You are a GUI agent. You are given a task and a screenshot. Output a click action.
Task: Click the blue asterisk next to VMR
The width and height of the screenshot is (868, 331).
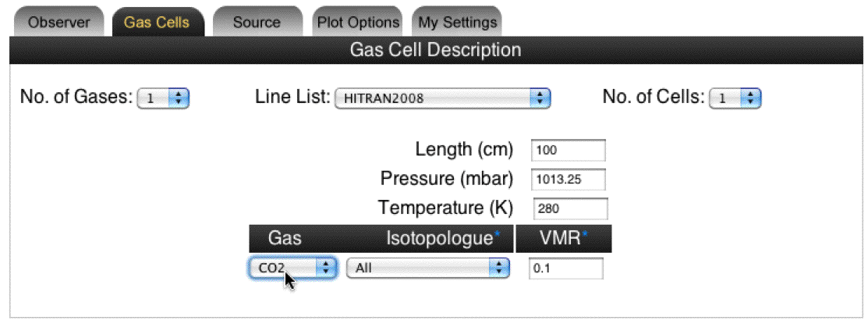(x=585, y=235)
